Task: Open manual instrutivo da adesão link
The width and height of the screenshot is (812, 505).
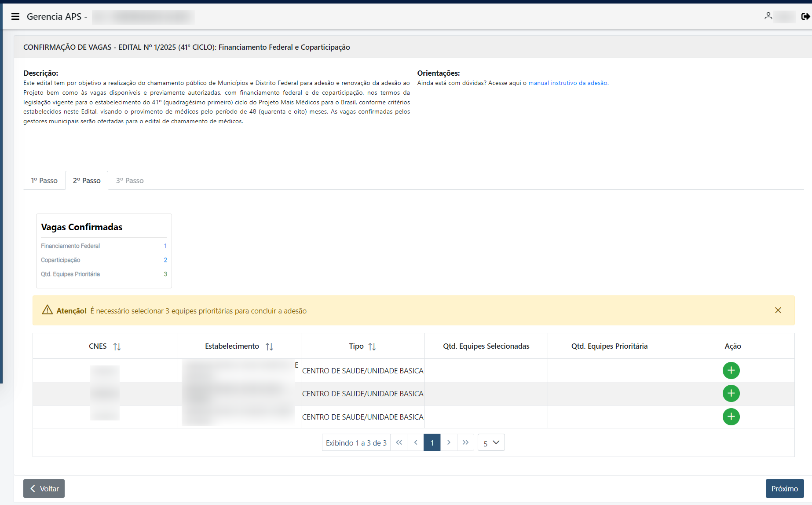Action: 568,83
